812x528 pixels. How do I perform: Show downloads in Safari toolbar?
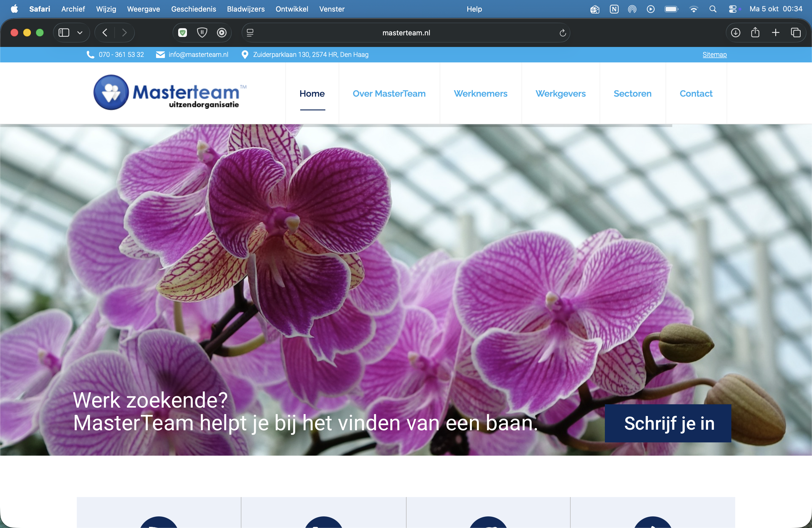point(735,33)
